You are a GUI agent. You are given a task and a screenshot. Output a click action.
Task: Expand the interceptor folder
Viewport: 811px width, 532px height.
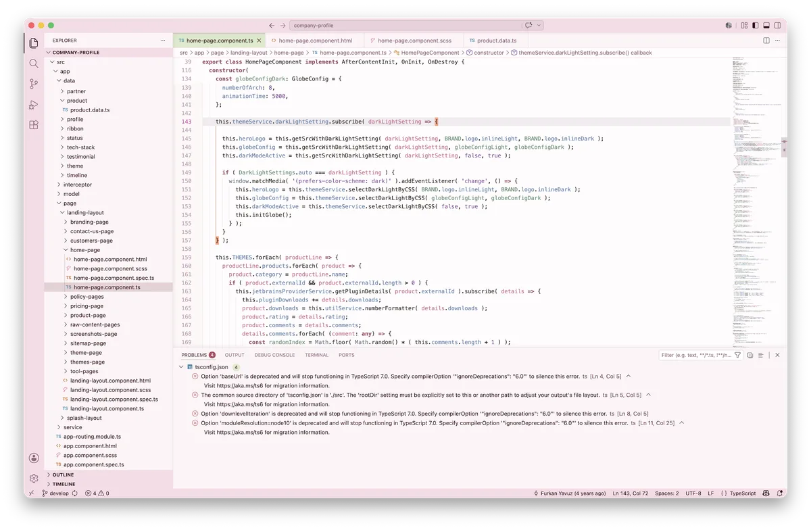(x=59, y=185)
